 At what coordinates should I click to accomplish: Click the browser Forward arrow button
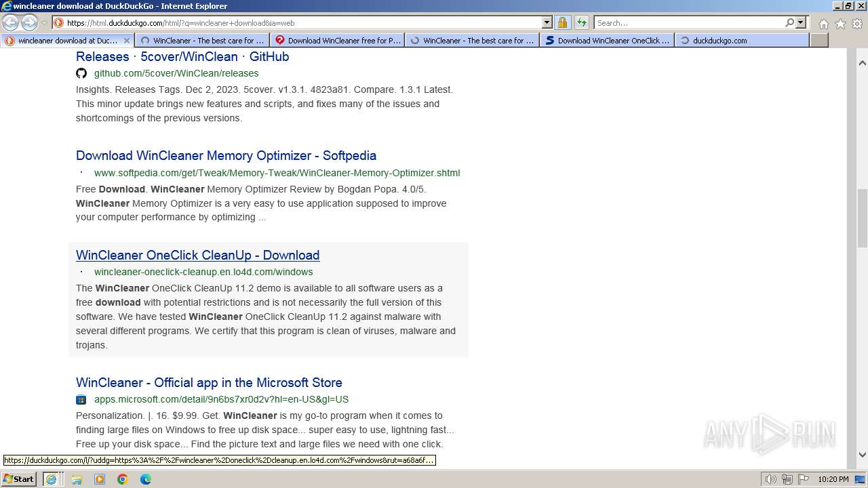[x=29, y=22]
